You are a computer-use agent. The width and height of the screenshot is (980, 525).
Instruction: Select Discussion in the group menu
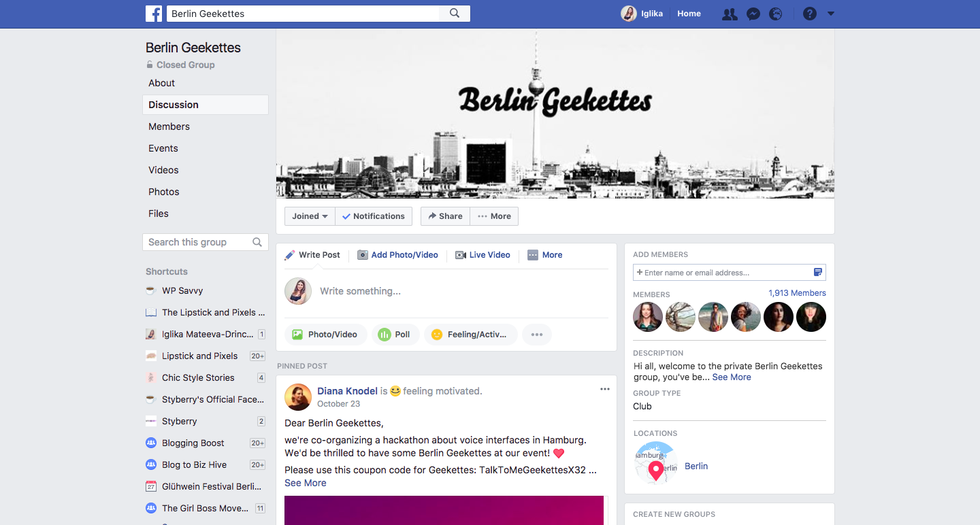tap(206, 105)
